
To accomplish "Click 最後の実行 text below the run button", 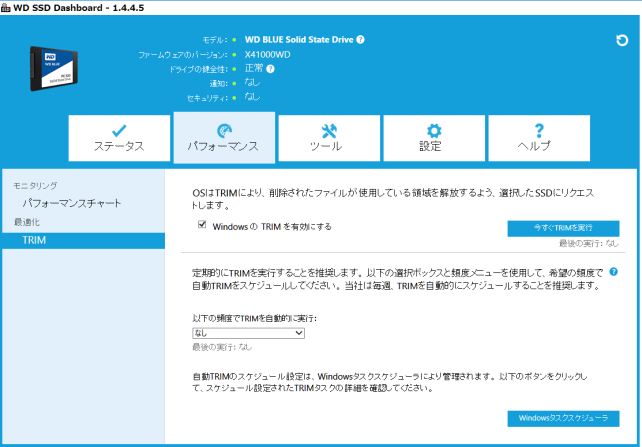I will tap(589, 244).
